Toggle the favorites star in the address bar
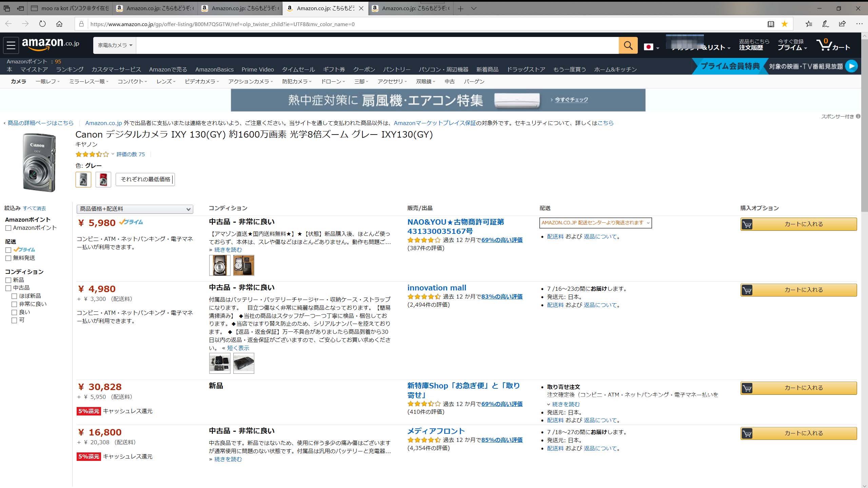This screenshot has height=488, width=868. [x=785, y=24]
